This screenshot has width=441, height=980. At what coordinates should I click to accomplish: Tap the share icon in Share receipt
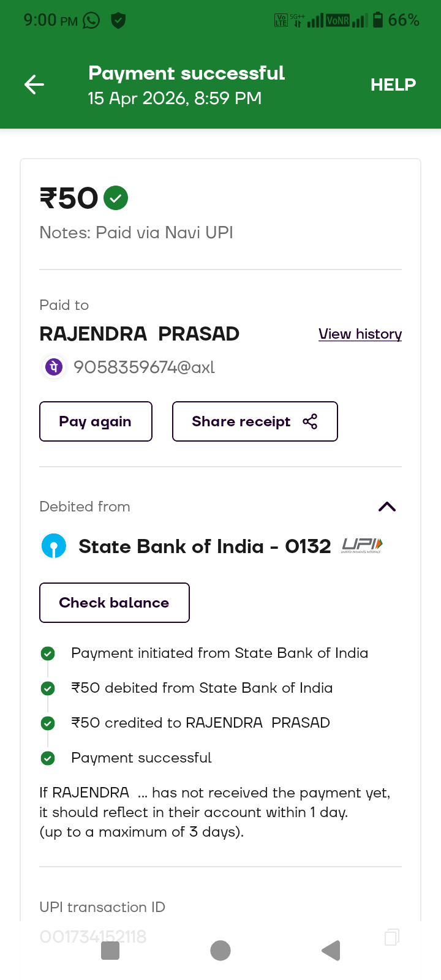(310, 421)
